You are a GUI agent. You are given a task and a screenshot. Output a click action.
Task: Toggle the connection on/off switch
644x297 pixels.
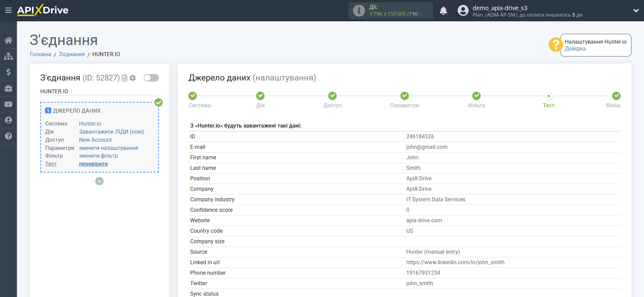[151, 78]
